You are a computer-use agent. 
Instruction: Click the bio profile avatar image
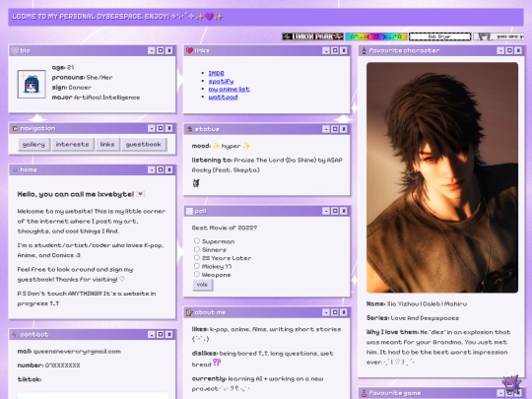[x=32, y=84]
